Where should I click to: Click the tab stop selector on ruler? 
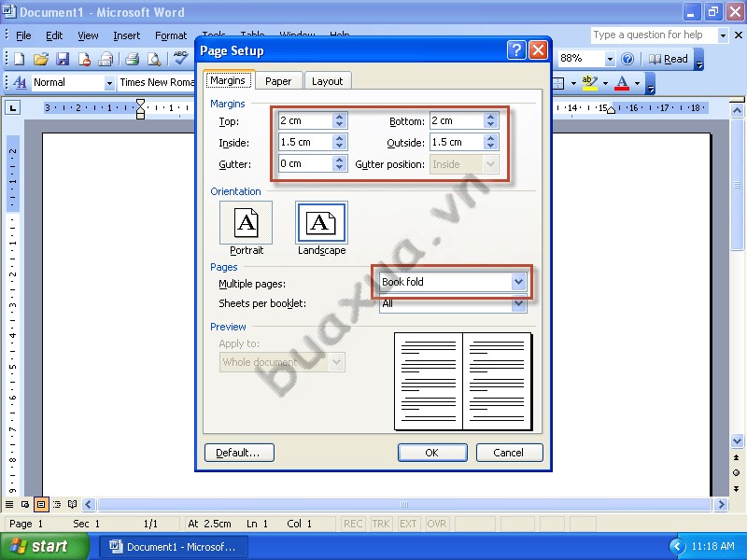pyautogui.click(x=13, y=108)
